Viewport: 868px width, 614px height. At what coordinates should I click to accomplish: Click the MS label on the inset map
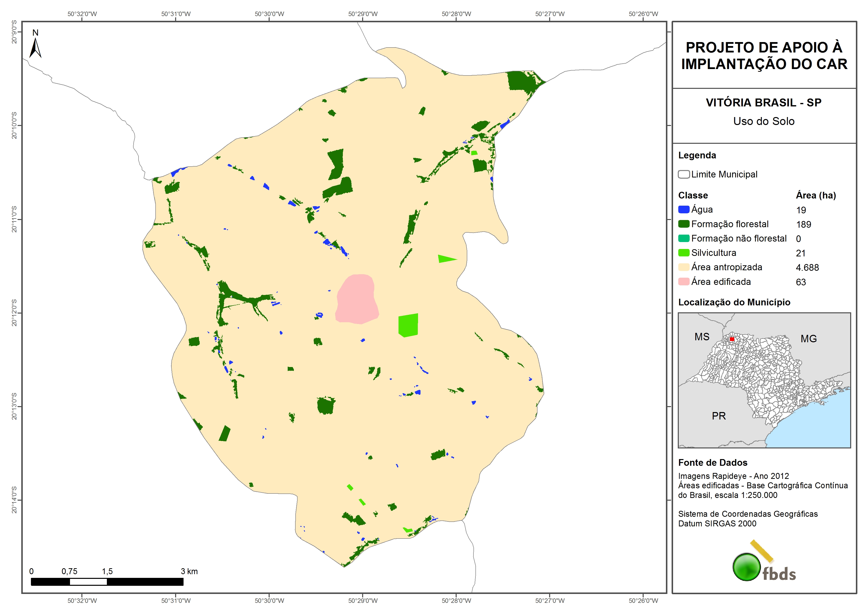(x=702, y=337)
